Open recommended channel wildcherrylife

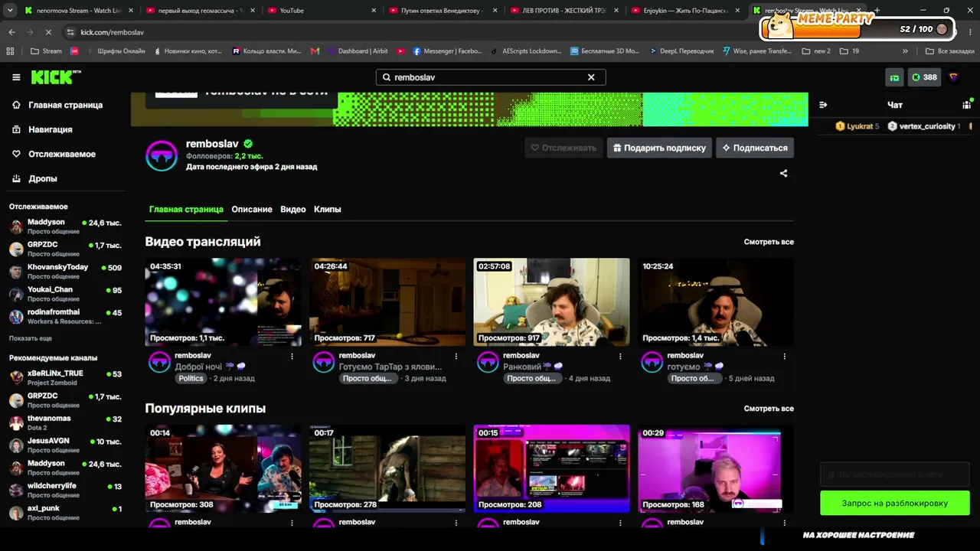pos(66,491)
